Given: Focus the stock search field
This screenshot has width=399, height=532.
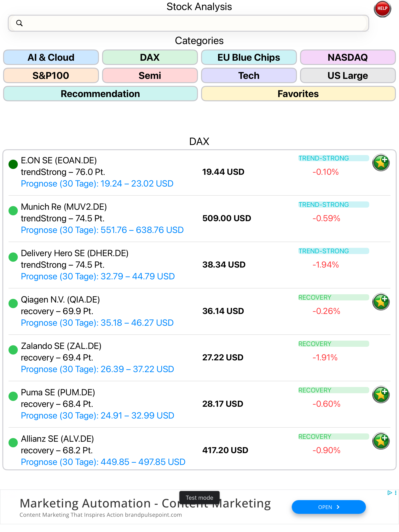Looking at the screenshot, I should coord(188,23).
